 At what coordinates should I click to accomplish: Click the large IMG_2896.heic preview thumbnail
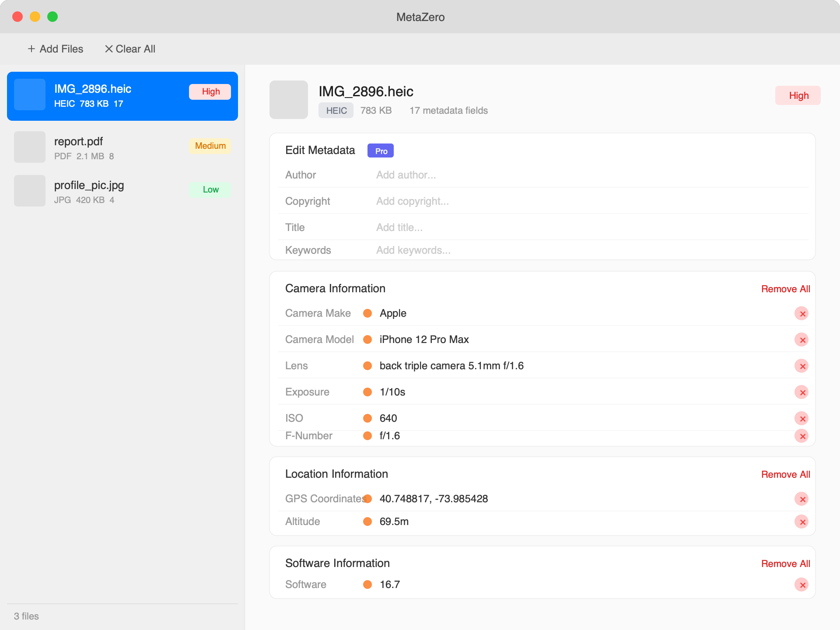[289, 100]
